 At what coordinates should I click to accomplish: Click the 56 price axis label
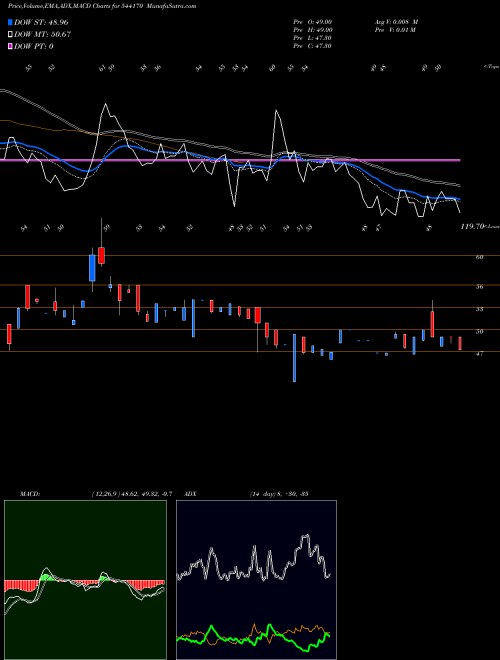pyautogui.click(x=479, y=287)
